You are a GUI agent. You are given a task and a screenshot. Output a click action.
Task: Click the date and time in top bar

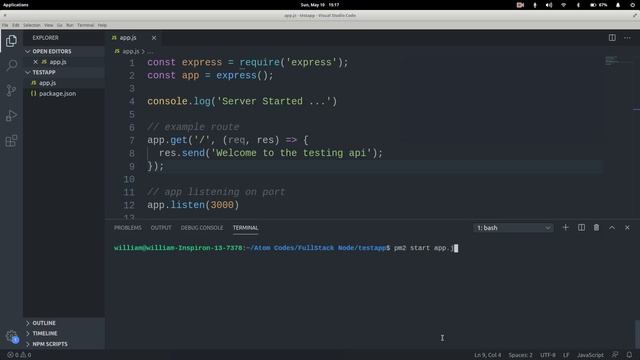pos(320,5)
